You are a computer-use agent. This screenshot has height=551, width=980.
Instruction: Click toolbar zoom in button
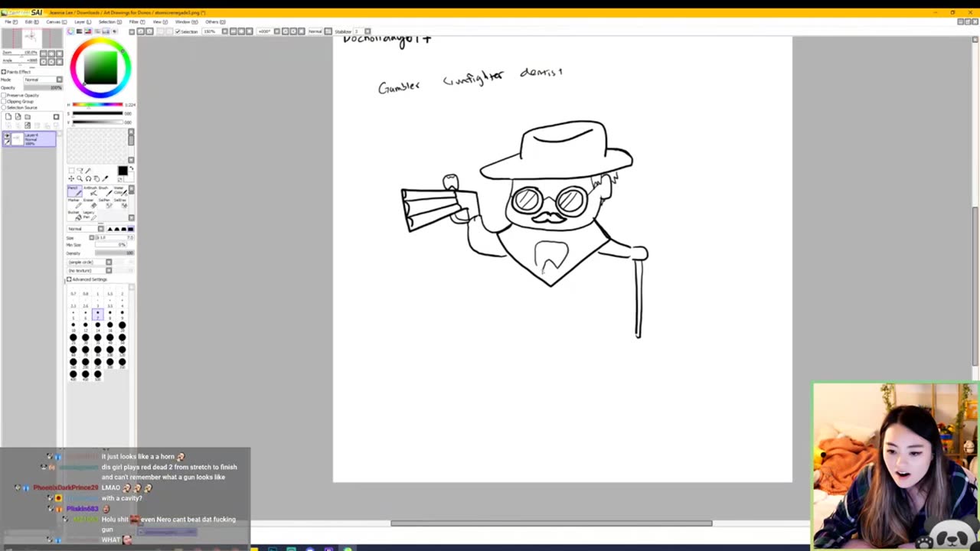click(241, 31)
